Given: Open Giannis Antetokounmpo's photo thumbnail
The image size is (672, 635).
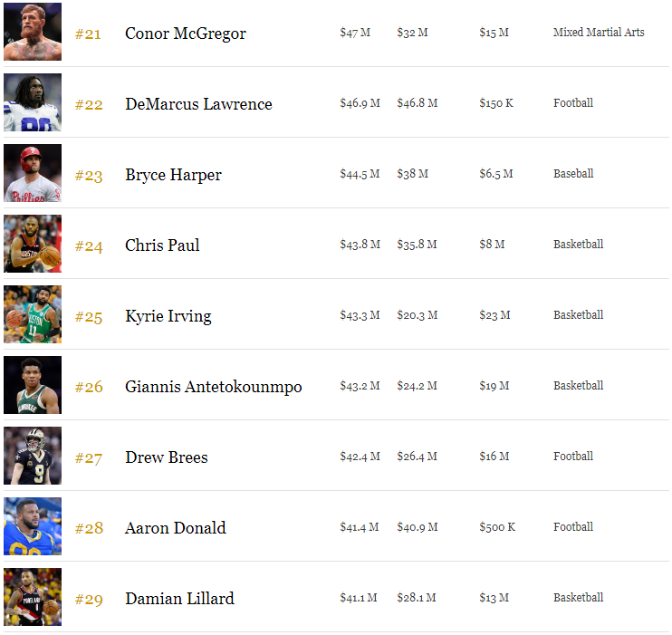Looking at the screenshot, I should pyautogui.click(x=33, y=385).
